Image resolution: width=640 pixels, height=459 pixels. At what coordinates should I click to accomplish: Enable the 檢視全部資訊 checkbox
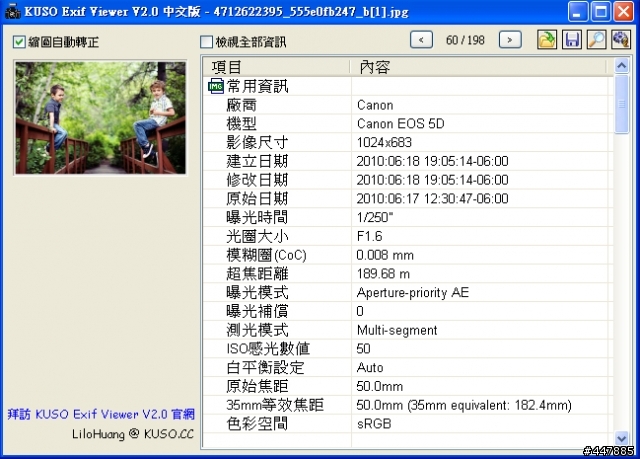click(207, 42)
